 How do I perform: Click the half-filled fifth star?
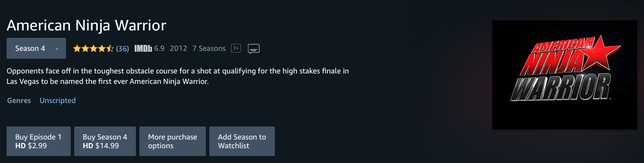pos(110,49)
